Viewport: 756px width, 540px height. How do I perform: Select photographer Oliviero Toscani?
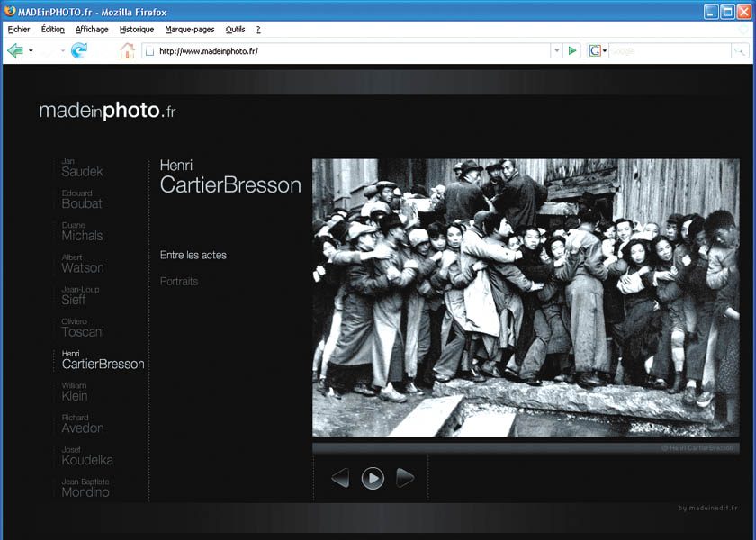coord(83,328)
